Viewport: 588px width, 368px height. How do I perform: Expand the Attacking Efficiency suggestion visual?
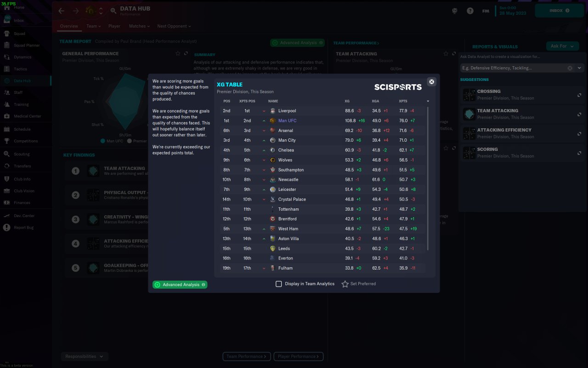tap(579, 134)
